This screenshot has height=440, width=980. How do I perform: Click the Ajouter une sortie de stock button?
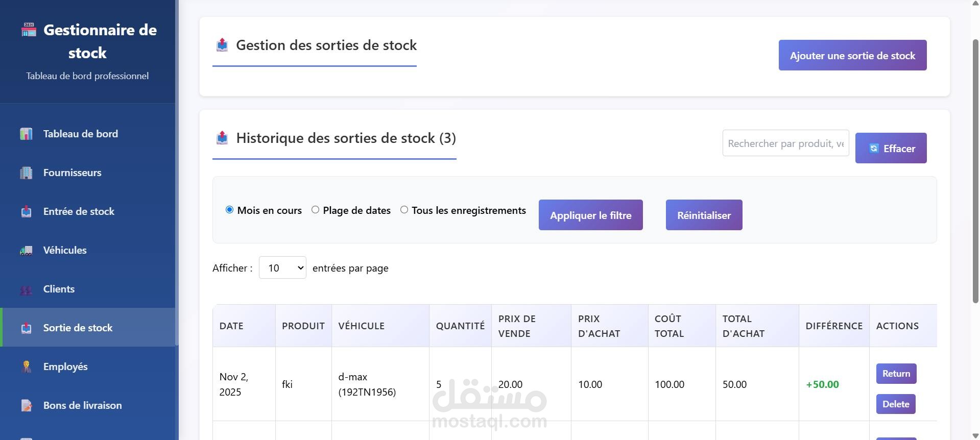(852, 55)
